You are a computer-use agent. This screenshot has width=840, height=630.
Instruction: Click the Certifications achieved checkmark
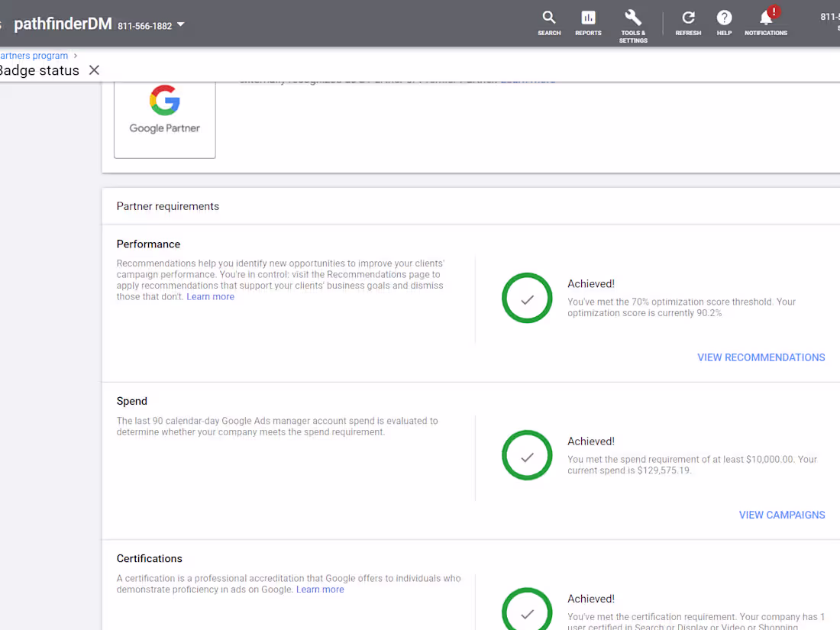(527, 611)
